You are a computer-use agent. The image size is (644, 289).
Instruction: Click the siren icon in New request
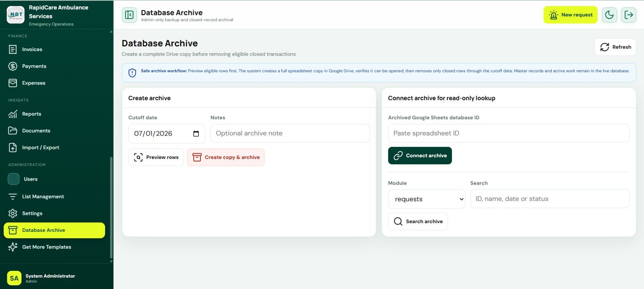(x=553, y=15)
